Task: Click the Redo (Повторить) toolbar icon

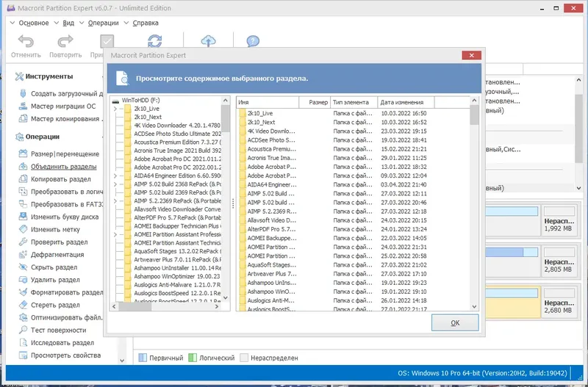Action: tap(65, 41)
